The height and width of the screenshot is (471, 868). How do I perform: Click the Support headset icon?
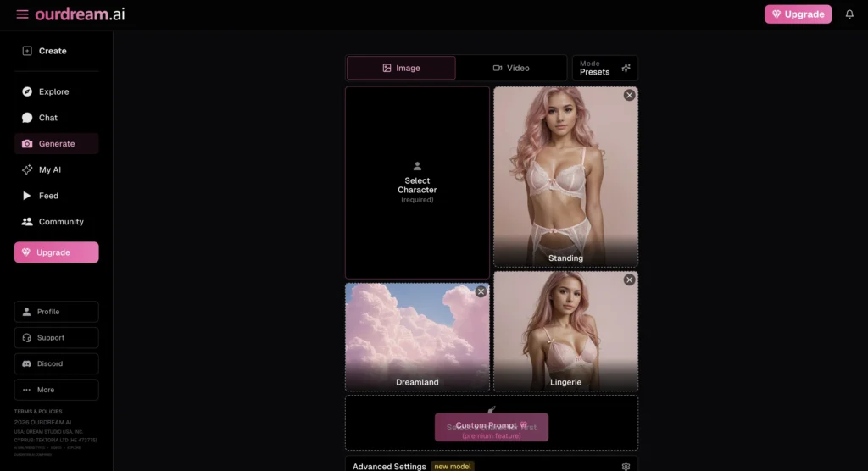coord(26,338)
